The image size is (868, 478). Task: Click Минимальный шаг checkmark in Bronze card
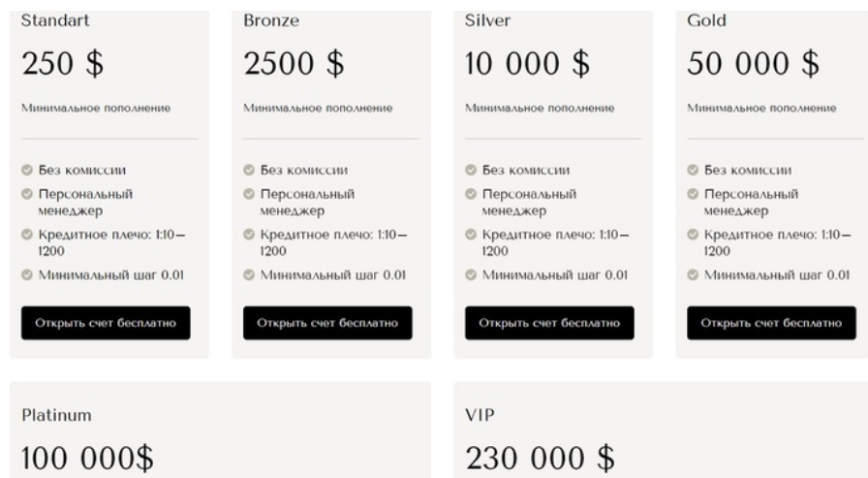pos(249,274)
